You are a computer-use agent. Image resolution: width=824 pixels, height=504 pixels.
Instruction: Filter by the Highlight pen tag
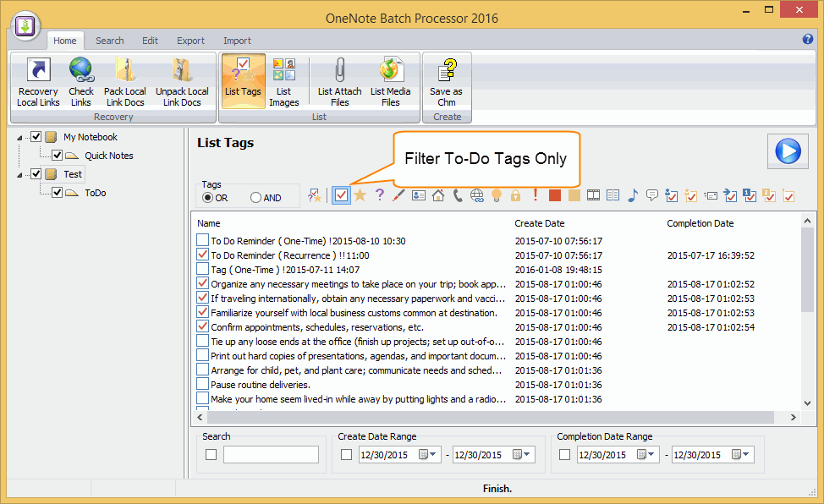pyautogui.click(x=398, y=195)
